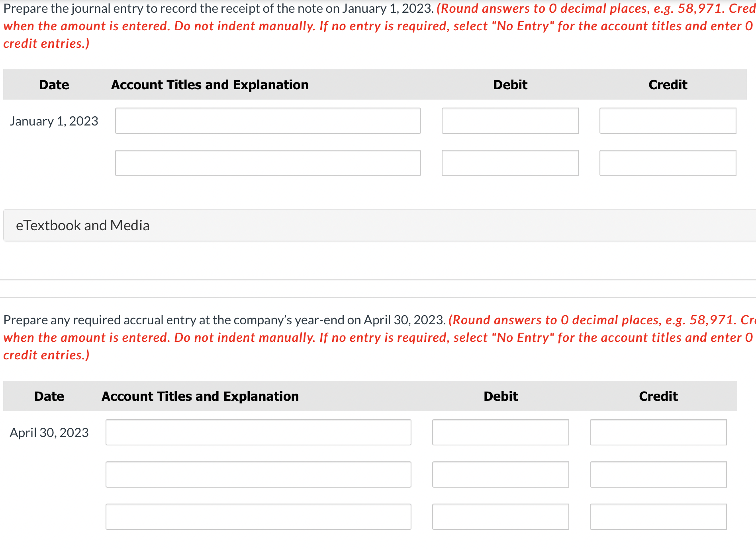Click 'Debit' header in second table
Screen dimensions: 756x549
point(501,396)
